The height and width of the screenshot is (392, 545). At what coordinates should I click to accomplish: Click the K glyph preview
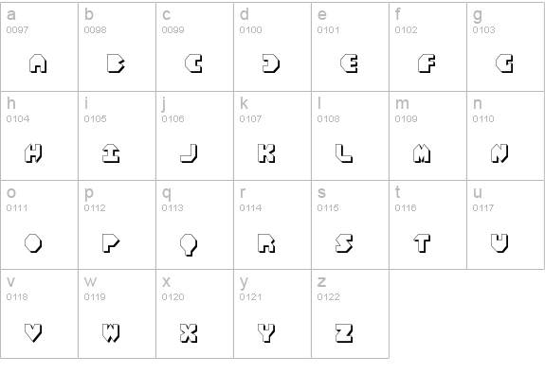tap(266, 153)
